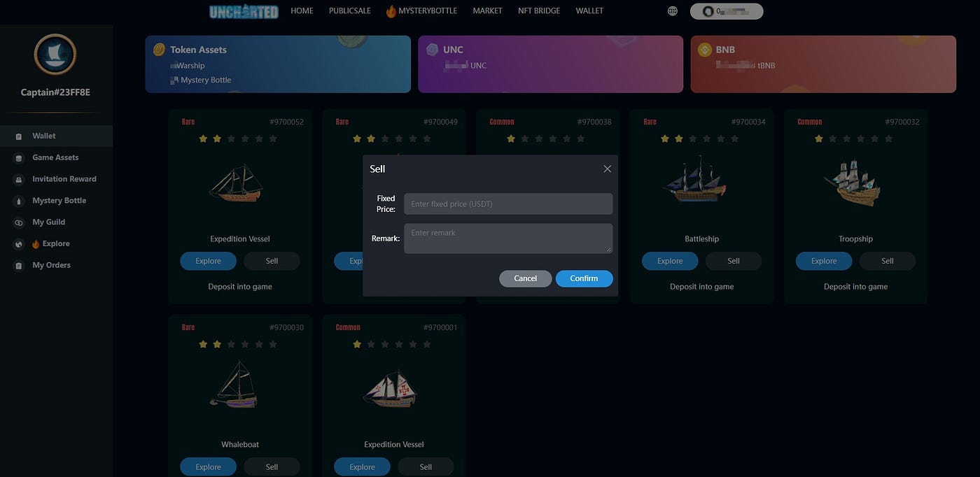Viewport: 980px width, 477px height.
Task: Click Sell on the Battleship card
Action: coord(734,261)
